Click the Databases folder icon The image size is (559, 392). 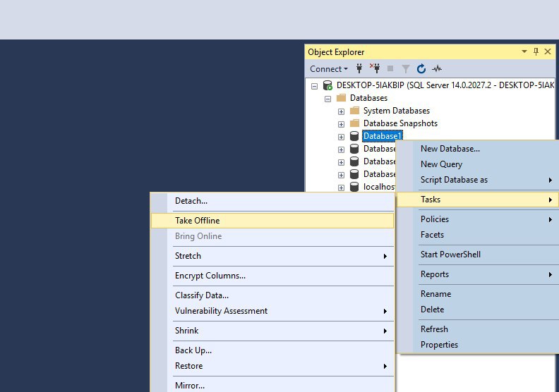(341, 97)
